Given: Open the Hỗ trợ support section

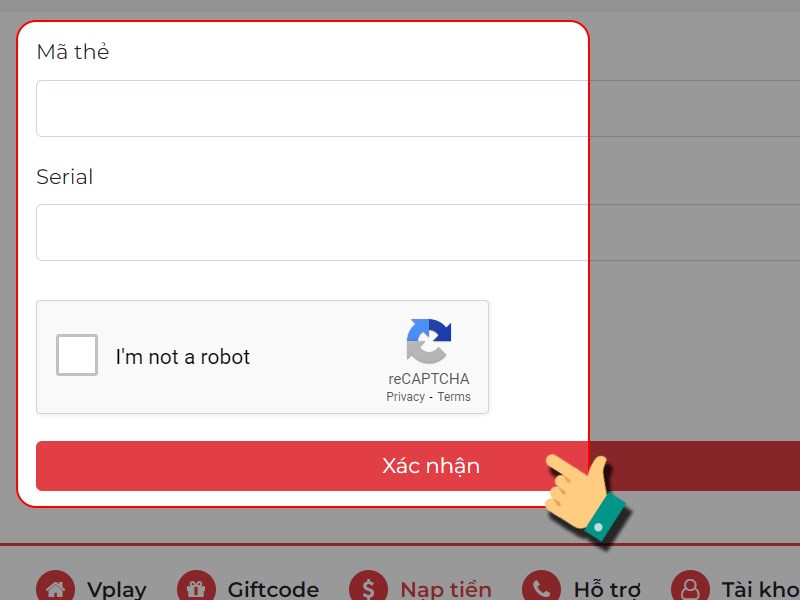Looking at the screenshot, I should (608, 589).
